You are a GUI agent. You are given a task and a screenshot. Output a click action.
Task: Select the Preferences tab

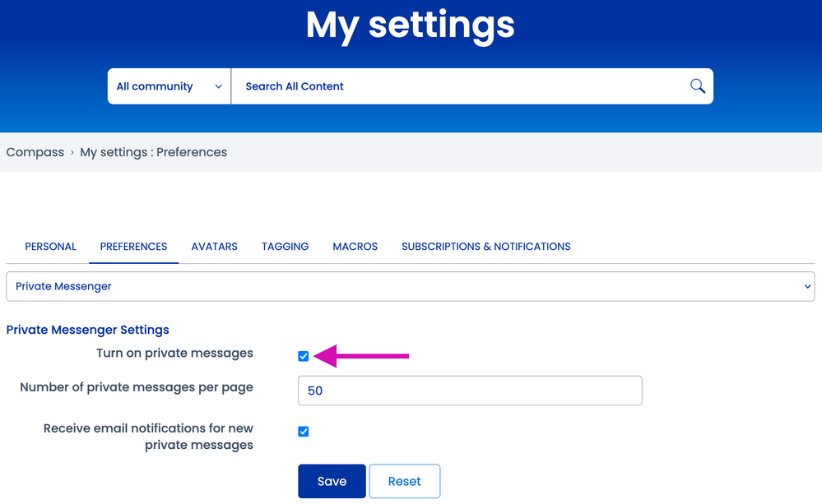click(133, 247)
